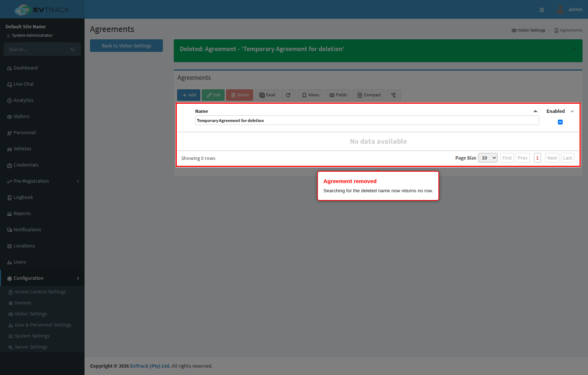Select page 1
This screenshot has height=375, width=588.
(537, 158)
